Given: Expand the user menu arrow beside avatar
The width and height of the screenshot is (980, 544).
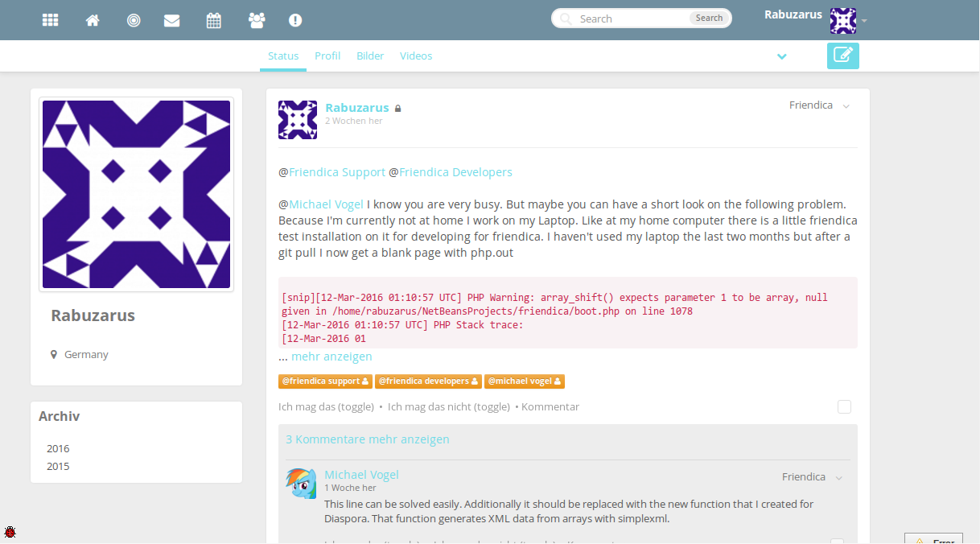Looking at the screenshot, I should (x=864, y=20).
